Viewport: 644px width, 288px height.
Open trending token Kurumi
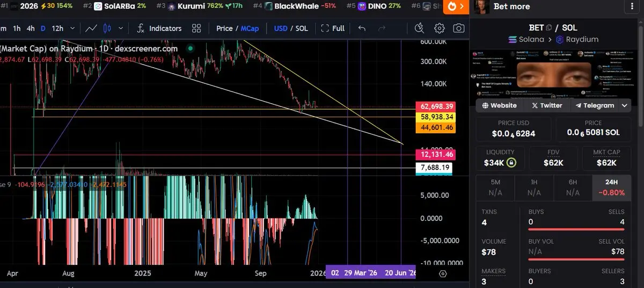(x=199, y=6)
